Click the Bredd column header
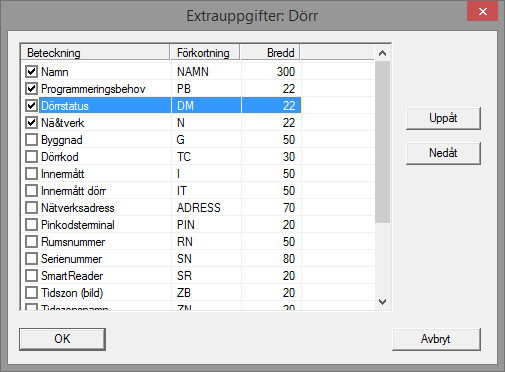This screenshot has height=372, width=505. point(270,53)
